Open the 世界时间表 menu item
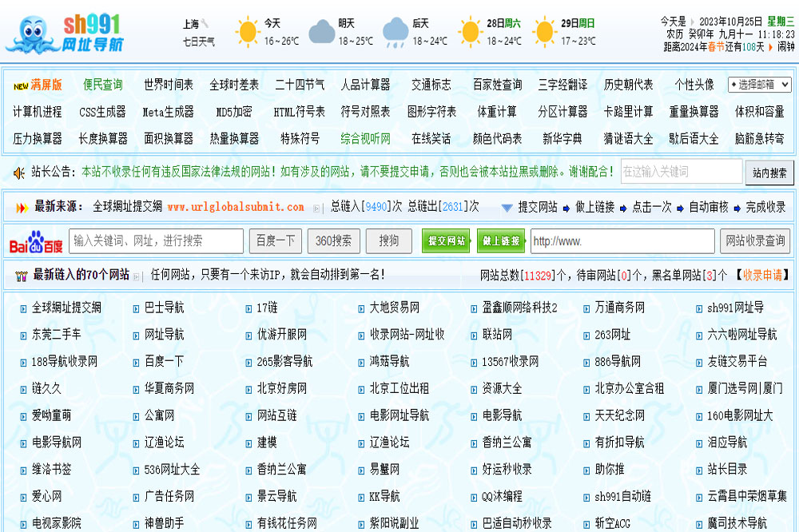 click(x=169, y=85)
